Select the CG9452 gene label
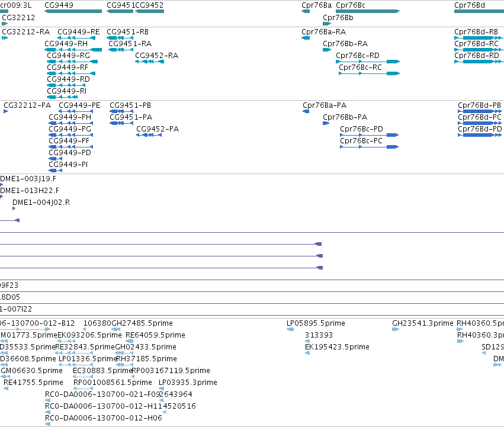The image size is (504, 427). coord(149,5)
